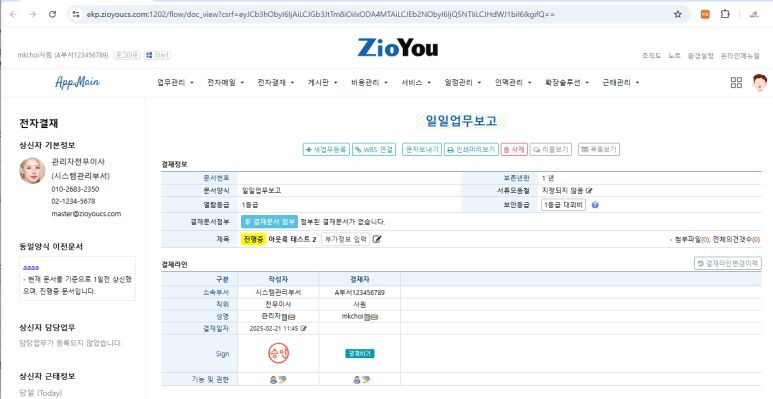Bookmark this page with the star icon

click(678, 14)
